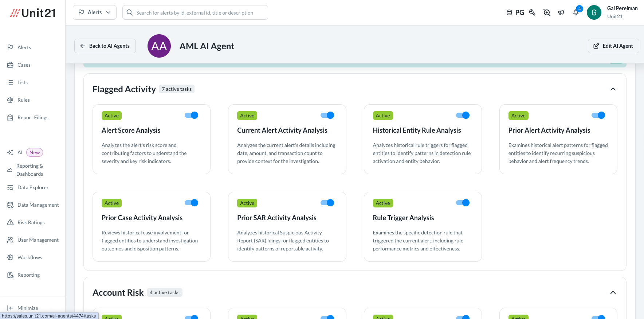644x319 pixels.
Task: Go back to AI Agents
Action: 105,46
